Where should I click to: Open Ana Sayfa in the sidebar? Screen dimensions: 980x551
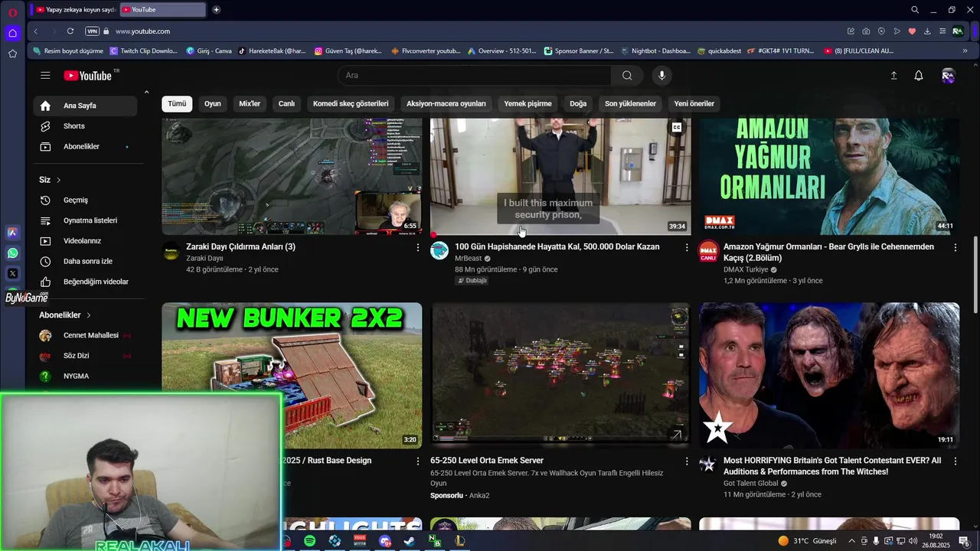point(85,106)
